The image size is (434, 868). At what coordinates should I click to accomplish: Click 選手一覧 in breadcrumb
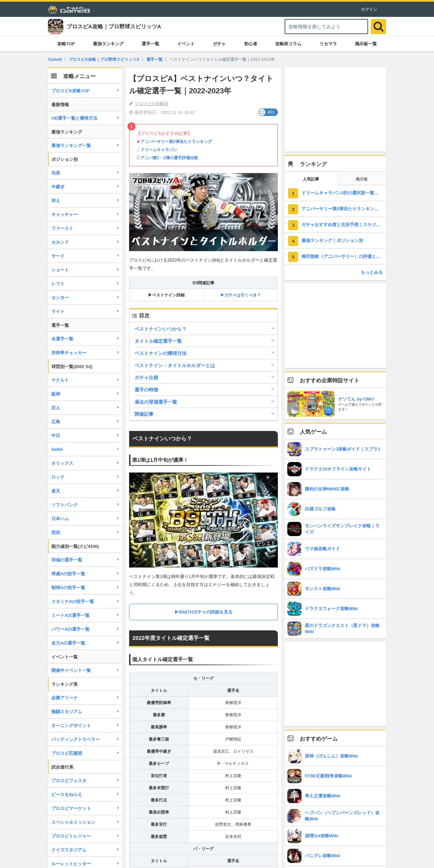154,59
